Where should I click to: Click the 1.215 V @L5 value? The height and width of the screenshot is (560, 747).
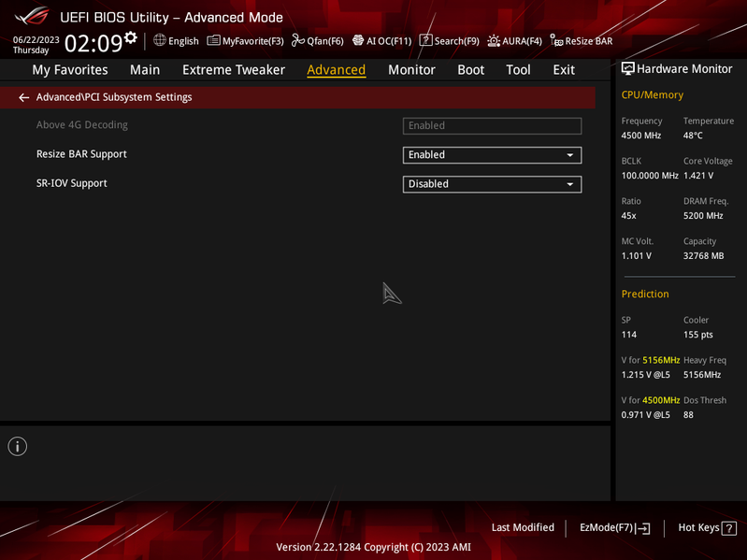[x=645, y=375]
